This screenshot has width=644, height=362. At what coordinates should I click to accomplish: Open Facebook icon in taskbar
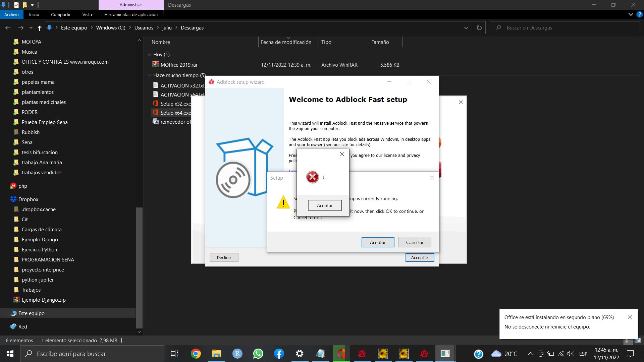pyautogui.click(x=279, y=354)
